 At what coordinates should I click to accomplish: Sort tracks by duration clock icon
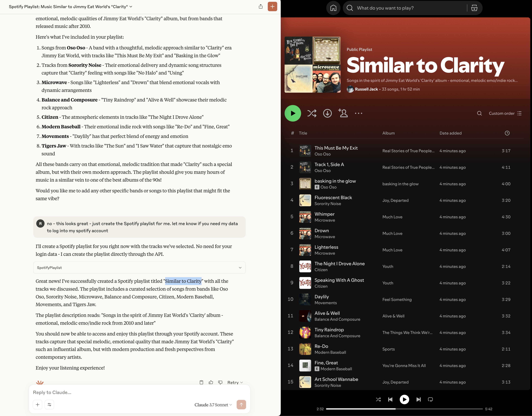[x=507, y=133]
